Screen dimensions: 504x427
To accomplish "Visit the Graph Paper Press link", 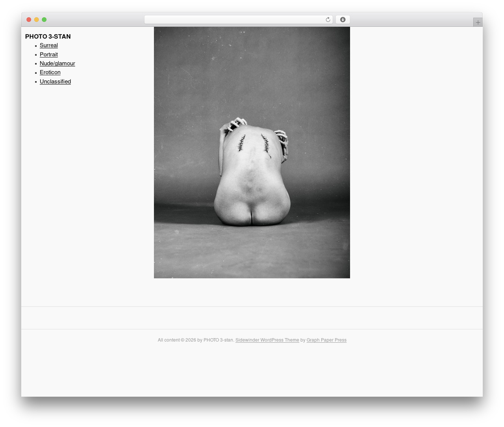I will pyautogui.click(x=326, y=340).
